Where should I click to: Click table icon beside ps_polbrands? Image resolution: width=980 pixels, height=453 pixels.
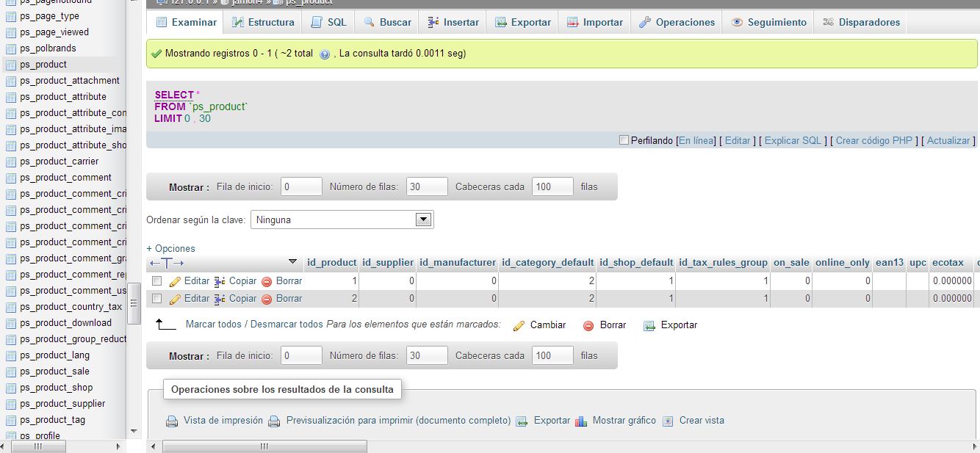[x=10, y=48]
